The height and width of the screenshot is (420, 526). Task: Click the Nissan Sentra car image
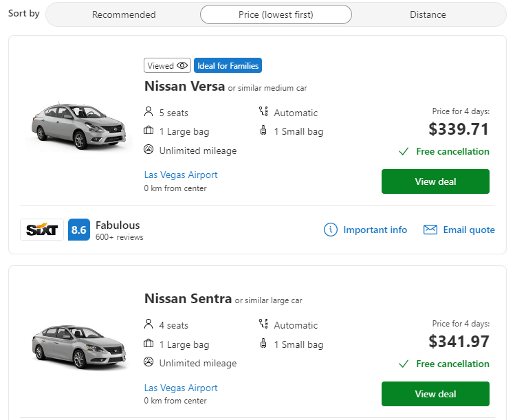tap(79, 347)
